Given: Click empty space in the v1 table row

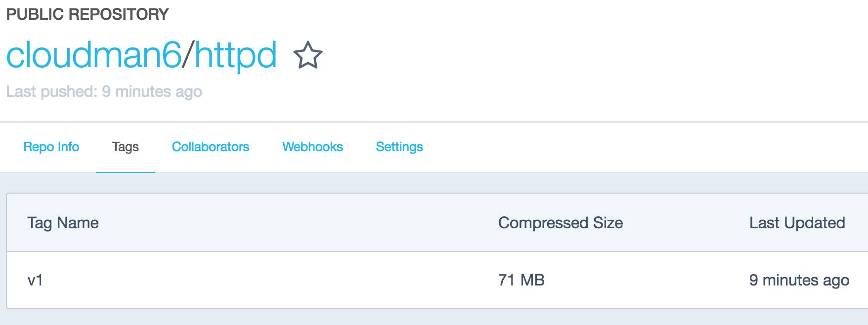Looking at the screenshot, I should 272,280.
